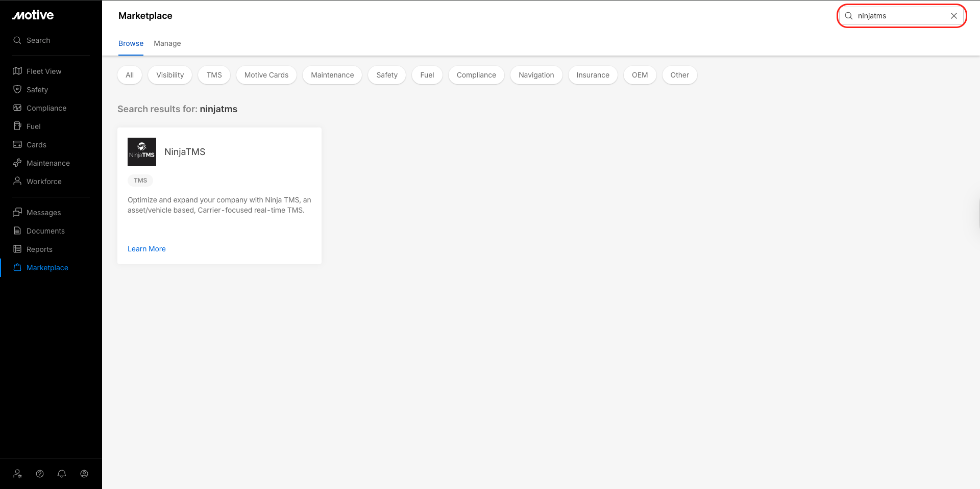Click the NinjaTMS app logo

(x=142, y=152)
